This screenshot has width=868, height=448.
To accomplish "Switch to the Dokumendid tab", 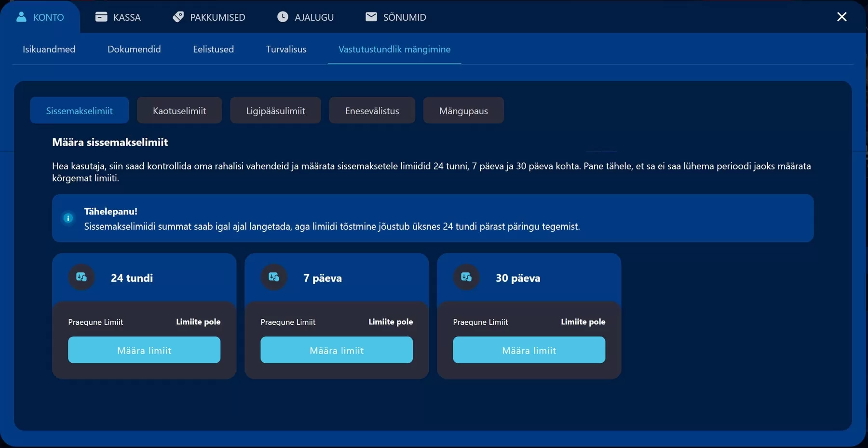I will coord(134,49).
